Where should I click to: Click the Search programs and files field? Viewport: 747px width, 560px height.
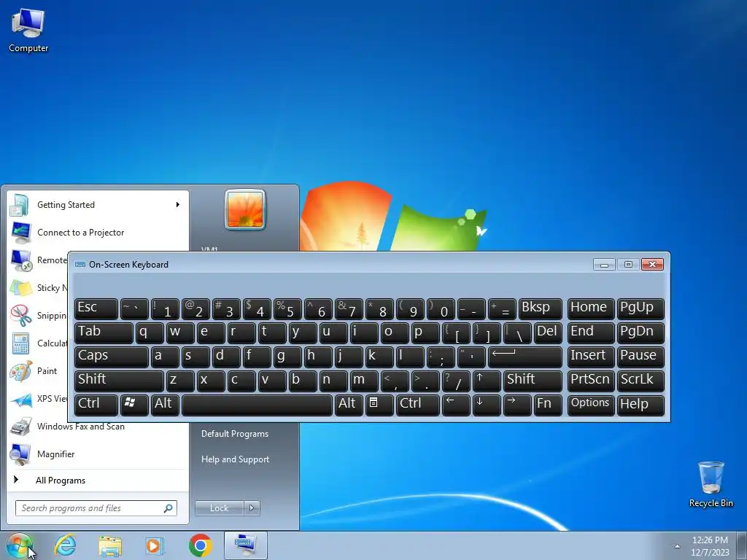pos(96,508)
